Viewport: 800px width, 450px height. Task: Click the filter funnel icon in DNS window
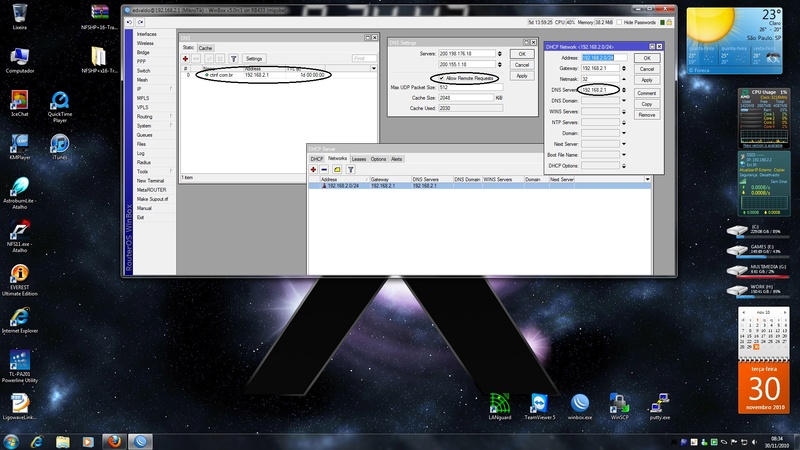click(x=233, y=59)
